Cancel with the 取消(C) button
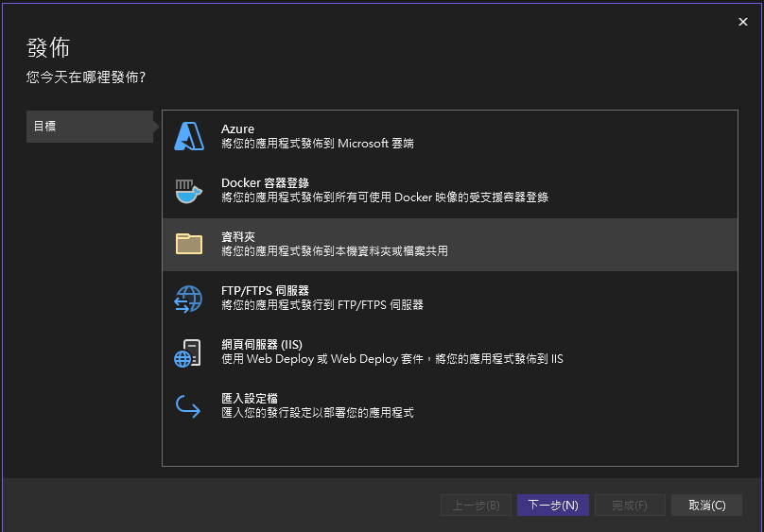764x532 pixels. click(x=707, y=506)
